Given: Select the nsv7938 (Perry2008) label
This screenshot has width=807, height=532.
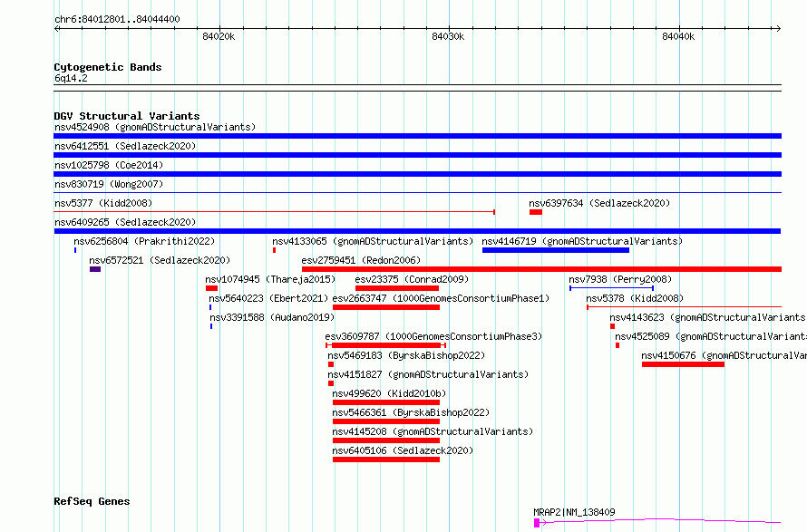Looking at the screenshot, I should 620,279.
